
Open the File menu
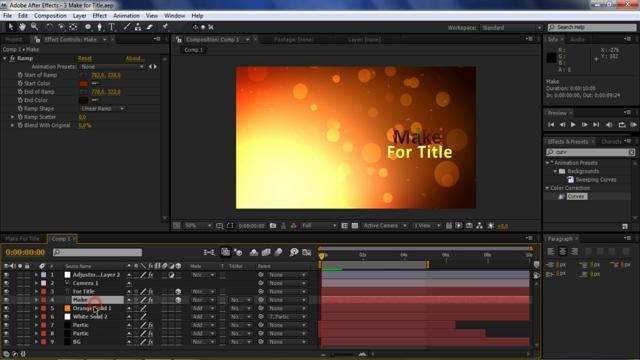(7, 16)
